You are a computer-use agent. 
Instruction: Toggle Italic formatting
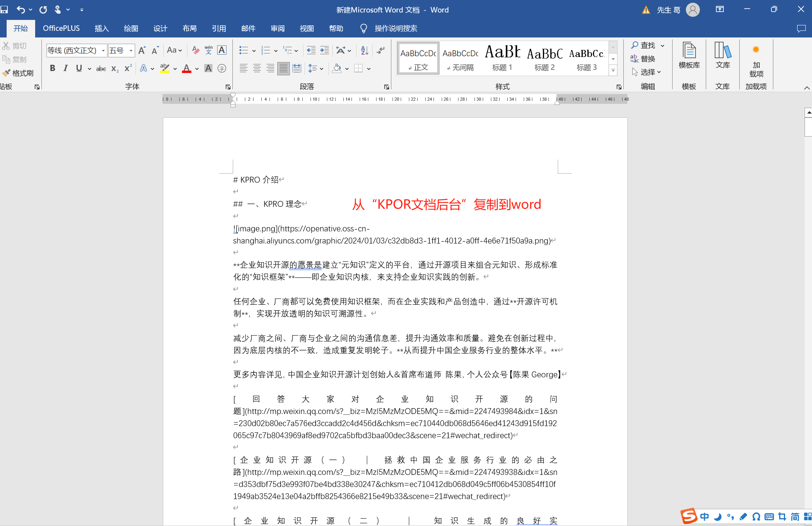point(66,69)
